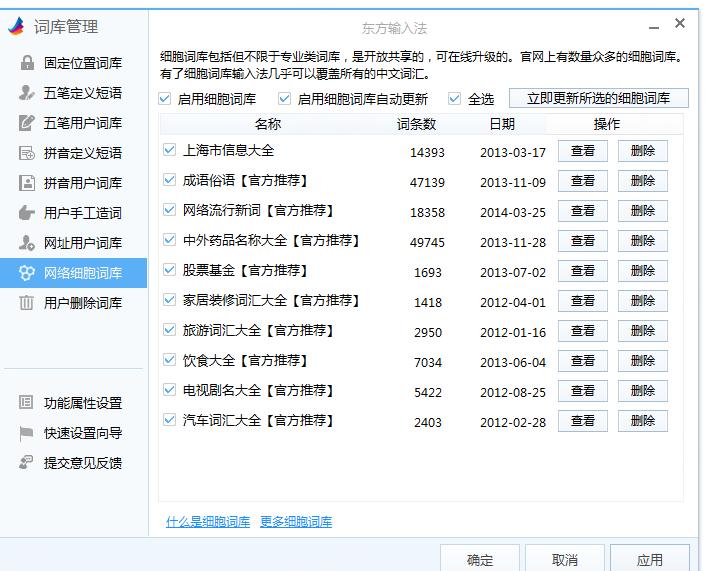Uncheck 股票基金 dictionary checkbox
Viewport: 714px width, 571px height.
tap(169, 270)
